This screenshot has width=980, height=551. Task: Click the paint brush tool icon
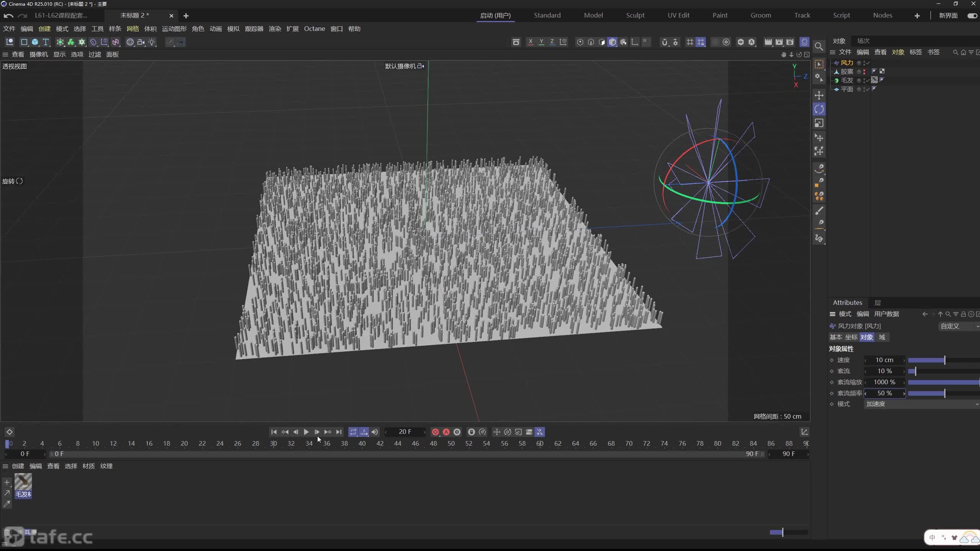point(819,211)
